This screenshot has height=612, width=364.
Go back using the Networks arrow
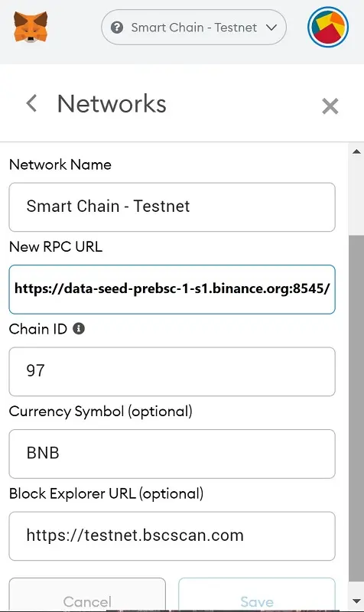click(x=31, y=103)
